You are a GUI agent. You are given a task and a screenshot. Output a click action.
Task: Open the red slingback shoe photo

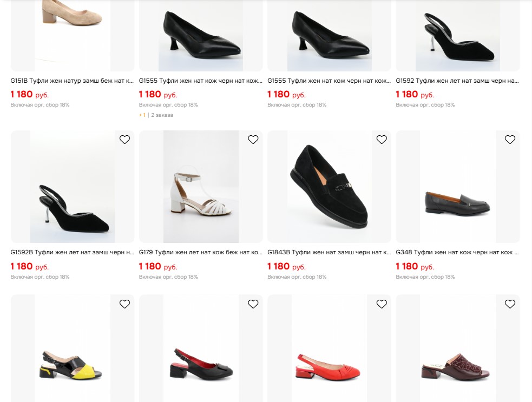329,365
